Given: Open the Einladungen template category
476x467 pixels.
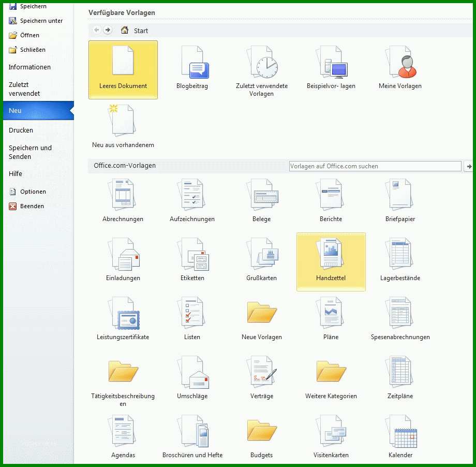Looking at the screenshot, I should coord(123,260).
